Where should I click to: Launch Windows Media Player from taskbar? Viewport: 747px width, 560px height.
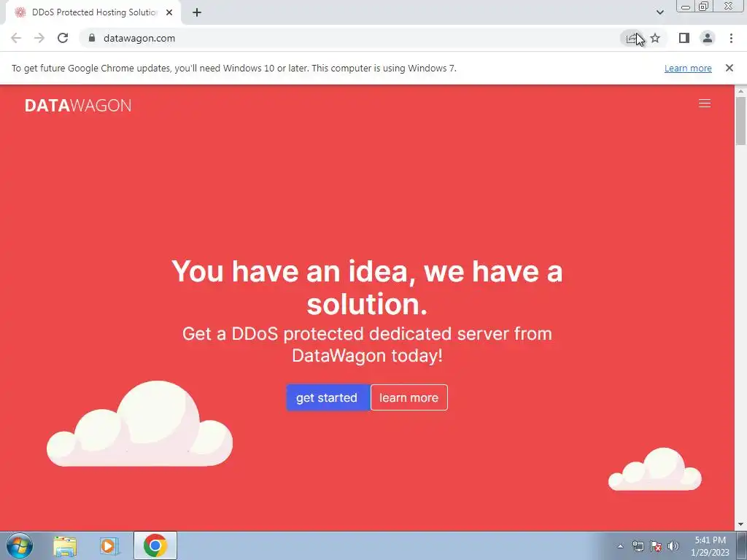[109, 545]
